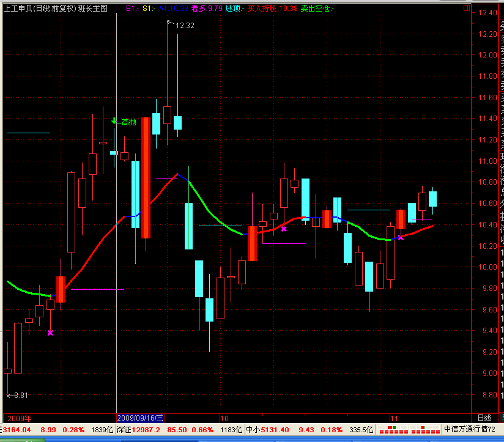Click the B1:- indicator value
The image size is (504, 442).
133,9
